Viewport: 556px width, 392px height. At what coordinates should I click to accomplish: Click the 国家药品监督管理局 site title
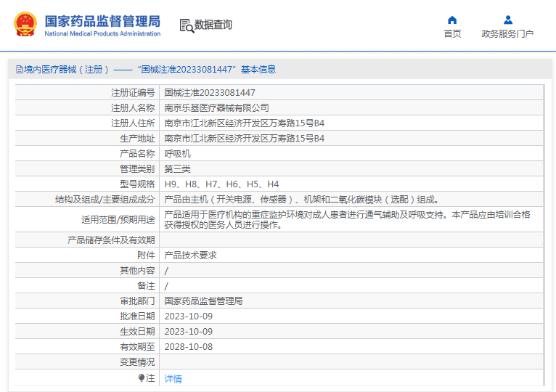tap(102, 20)
